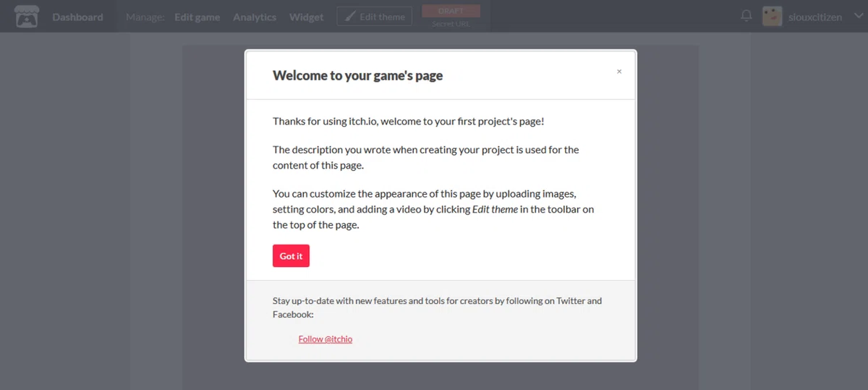Open the Dashboard link
Screen dimensions: 868x390
[x=77, y=17]
